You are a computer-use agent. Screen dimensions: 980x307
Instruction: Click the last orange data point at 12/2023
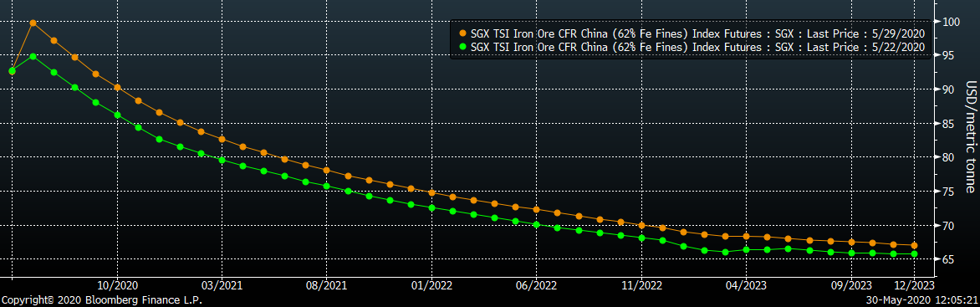click(x=915, y=245)
